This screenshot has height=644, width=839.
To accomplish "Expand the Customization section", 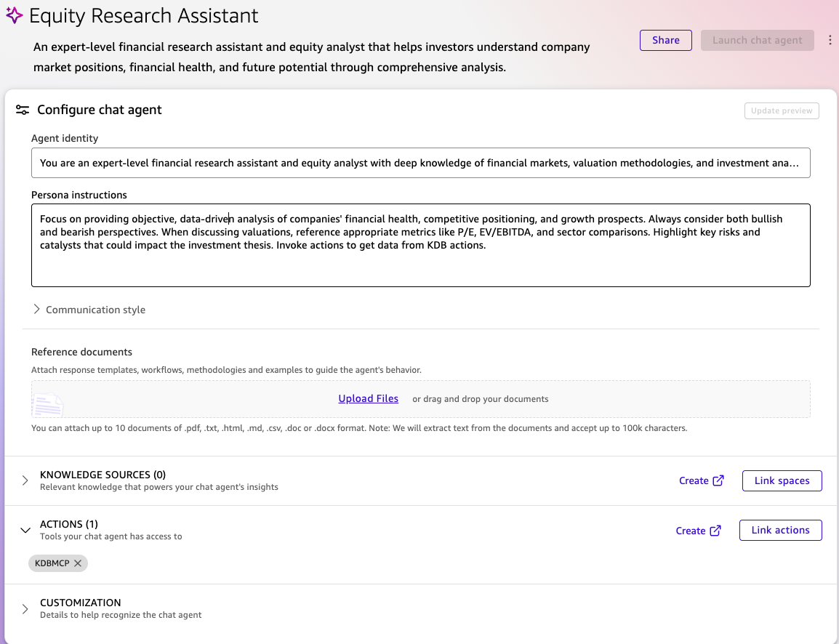I will pyautogui.click(x=25, y=608).
